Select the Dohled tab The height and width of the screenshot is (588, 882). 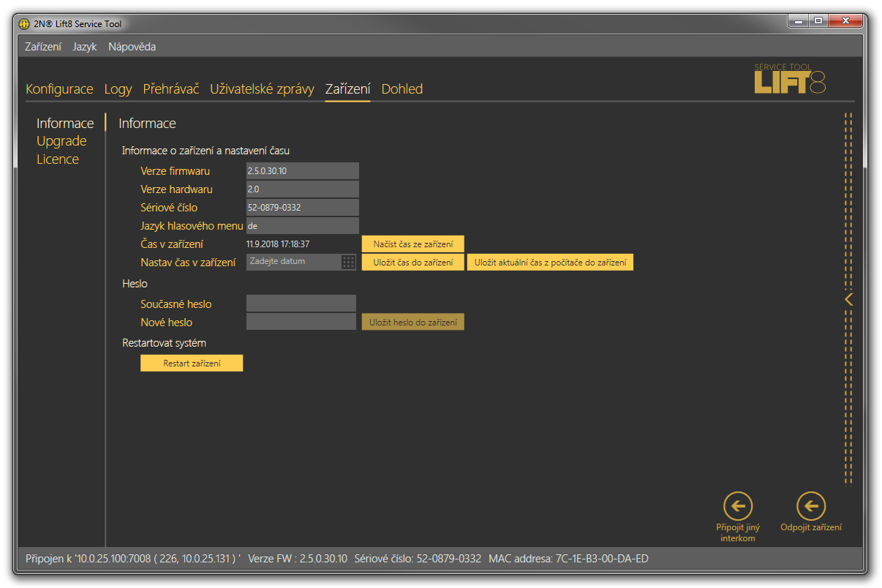coord(402,89)
